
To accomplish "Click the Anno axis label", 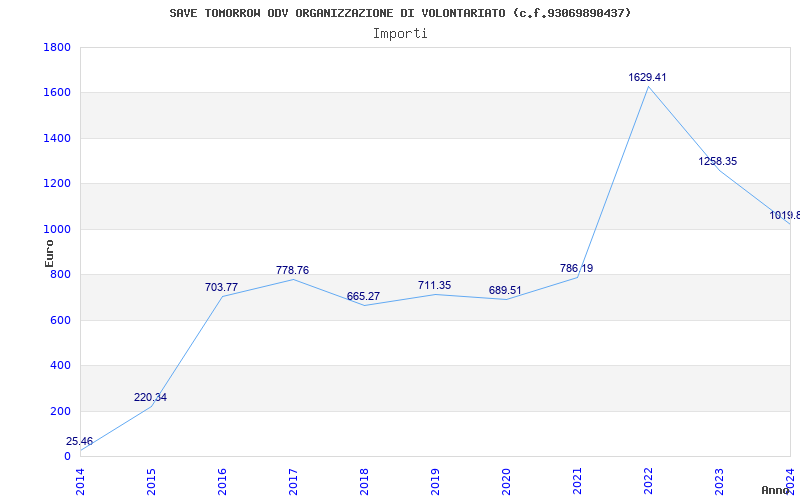I will (x=775, y=490).
